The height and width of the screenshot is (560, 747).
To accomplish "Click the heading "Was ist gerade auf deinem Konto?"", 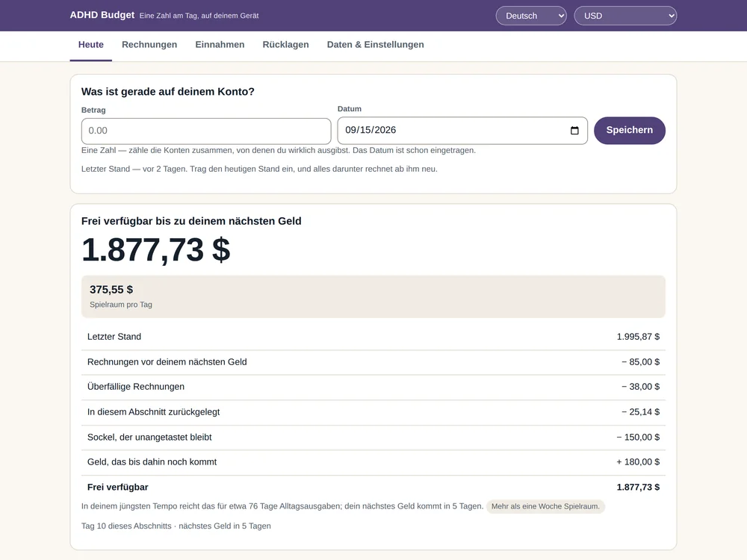I will pos(167,91).
